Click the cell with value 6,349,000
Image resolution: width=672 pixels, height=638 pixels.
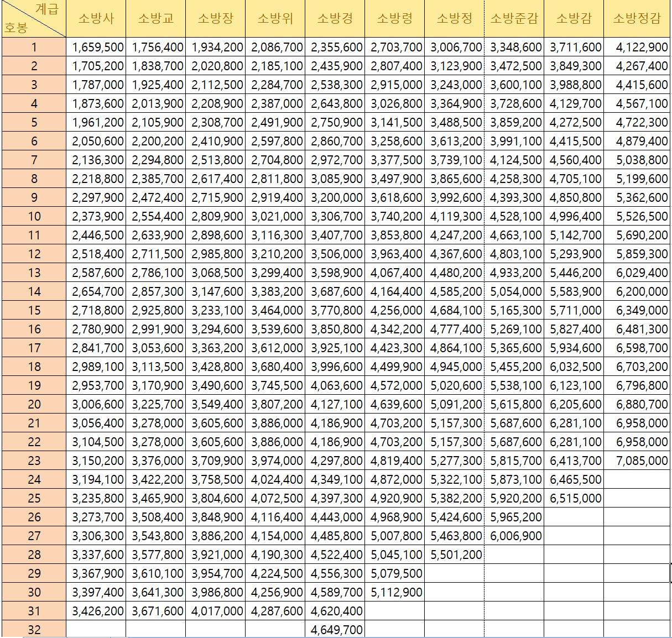pos(637,310)
